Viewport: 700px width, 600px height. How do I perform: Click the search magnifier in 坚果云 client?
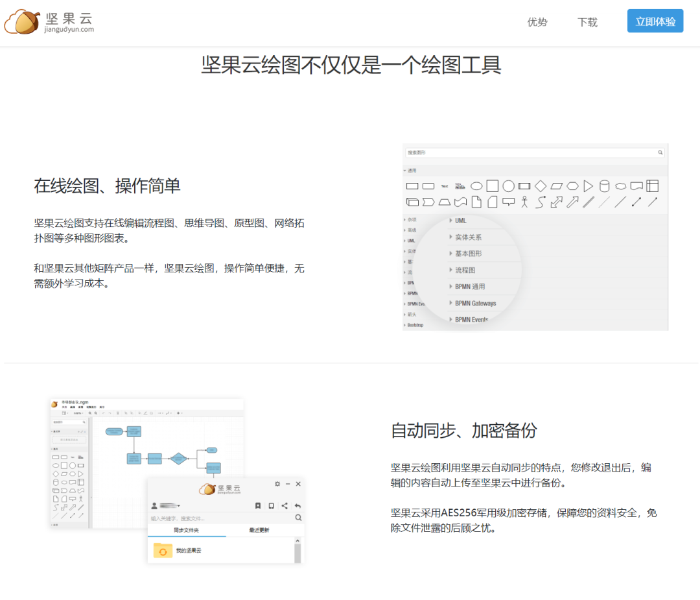point(298,518)
